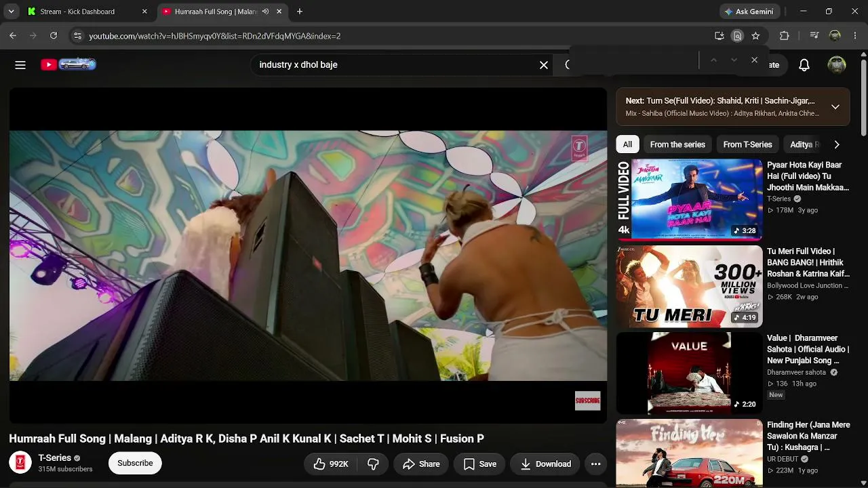The image size is (868, 488).
Task: Open the Extensions puzzle icon
Action: 785,36
